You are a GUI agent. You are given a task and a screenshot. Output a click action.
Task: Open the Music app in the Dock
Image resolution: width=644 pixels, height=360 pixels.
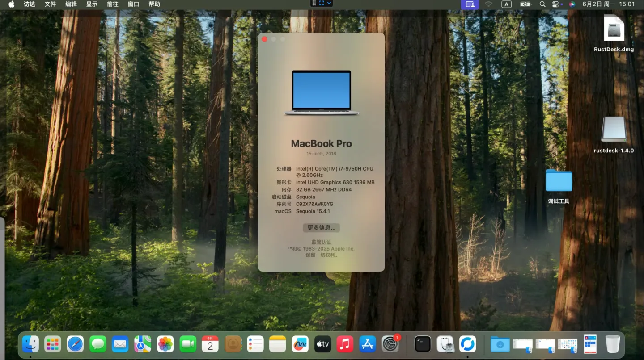pyautogui.click(x=344, y=344)
